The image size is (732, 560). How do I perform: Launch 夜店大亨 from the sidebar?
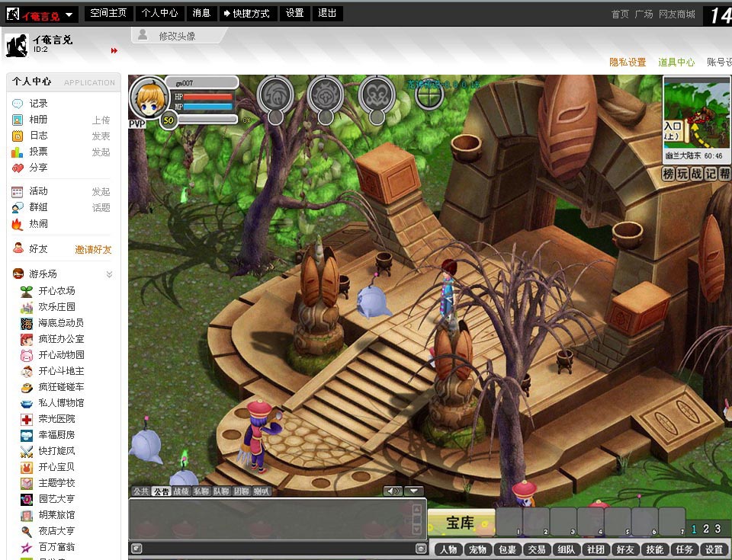coord(56,531)
